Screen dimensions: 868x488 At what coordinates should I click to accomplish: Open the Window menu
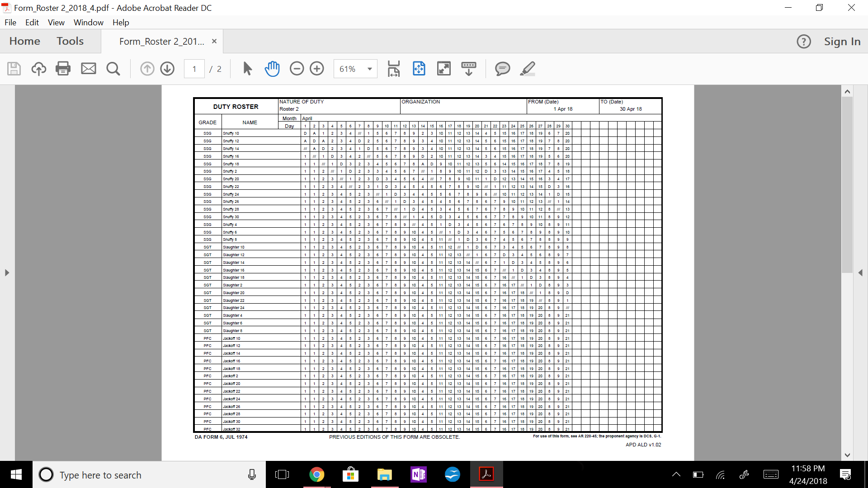pos(88,22)
